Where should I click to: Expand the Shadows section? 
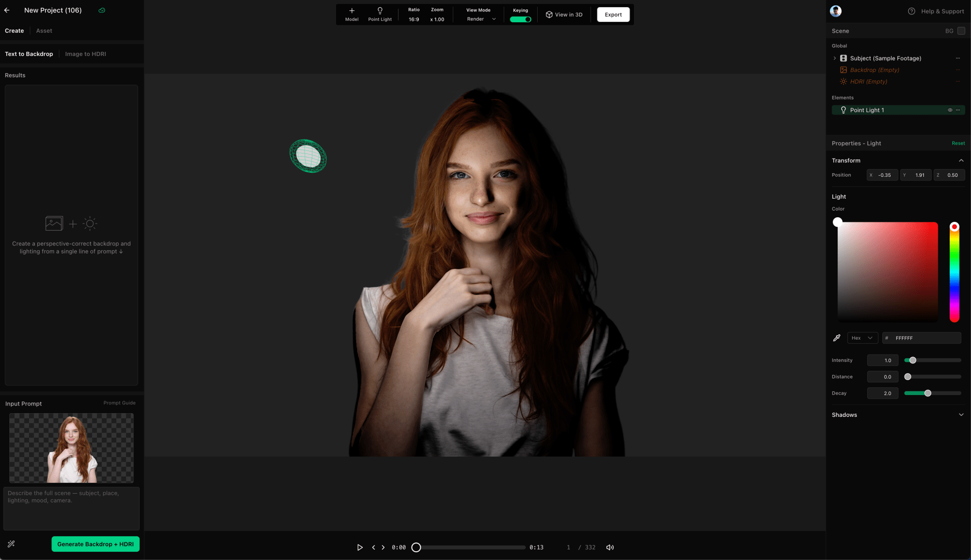point(961,415)
